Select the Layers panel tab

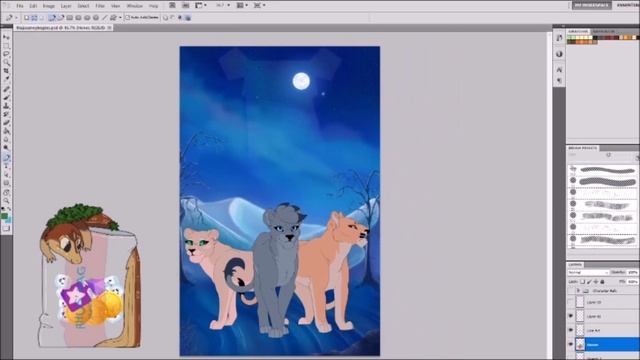(575, 264)
